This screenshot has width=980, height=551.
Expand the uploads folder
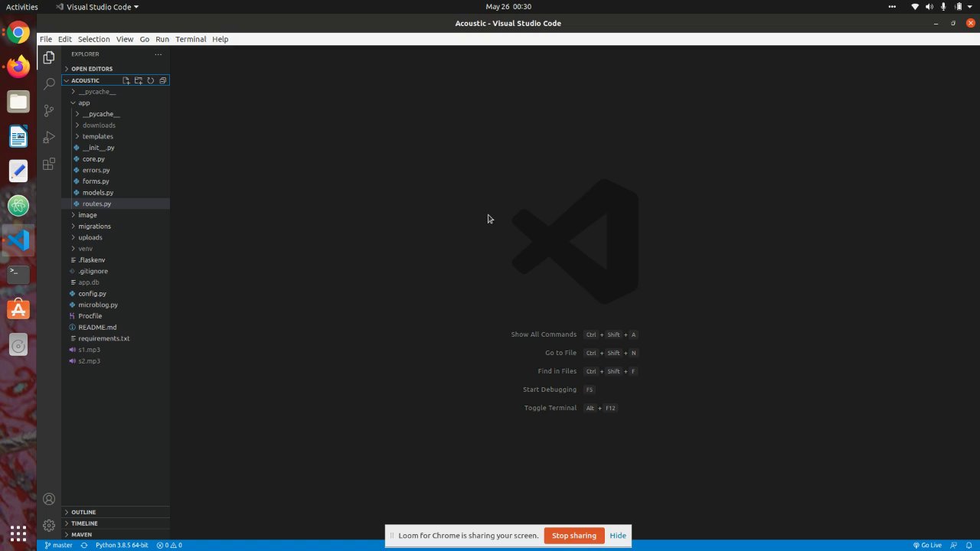pyautogui.click(x=116, y=237)
